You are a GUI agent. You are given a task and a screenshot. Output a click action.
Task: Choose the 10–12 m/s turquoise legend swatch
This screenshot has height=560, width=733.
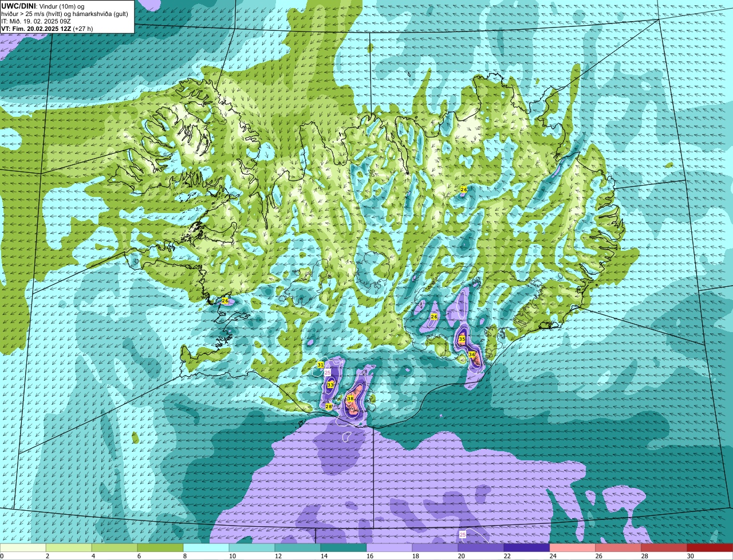point(252,548)
